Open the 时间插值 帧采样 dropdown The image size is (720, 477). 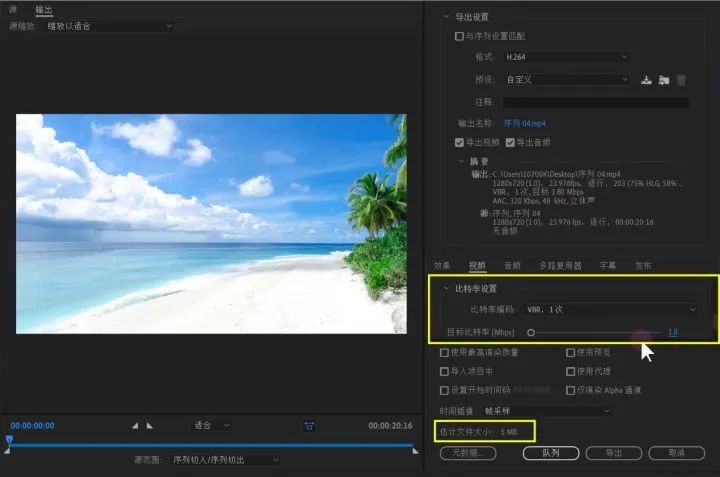click(x=547, y=411)
